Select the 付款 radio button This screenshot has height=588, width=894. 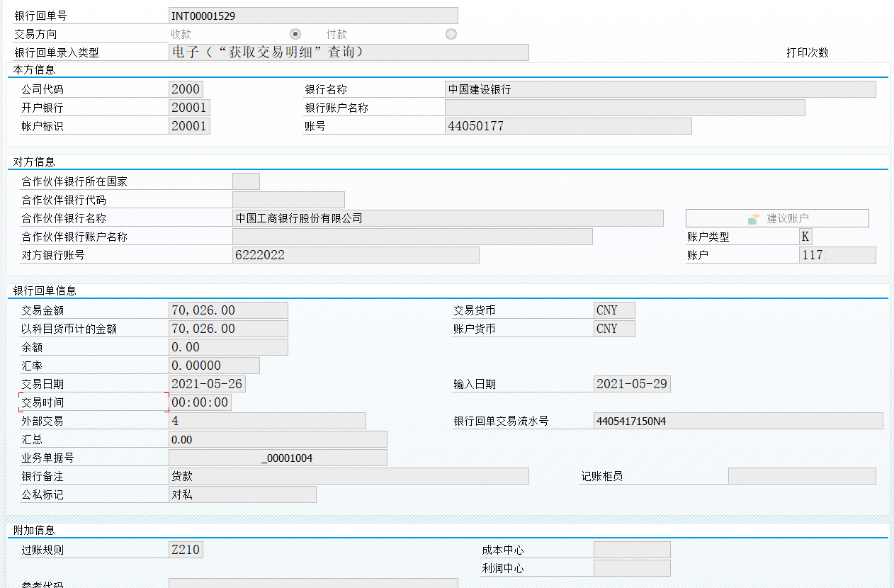pyautogui.click(x=451, y=33)
